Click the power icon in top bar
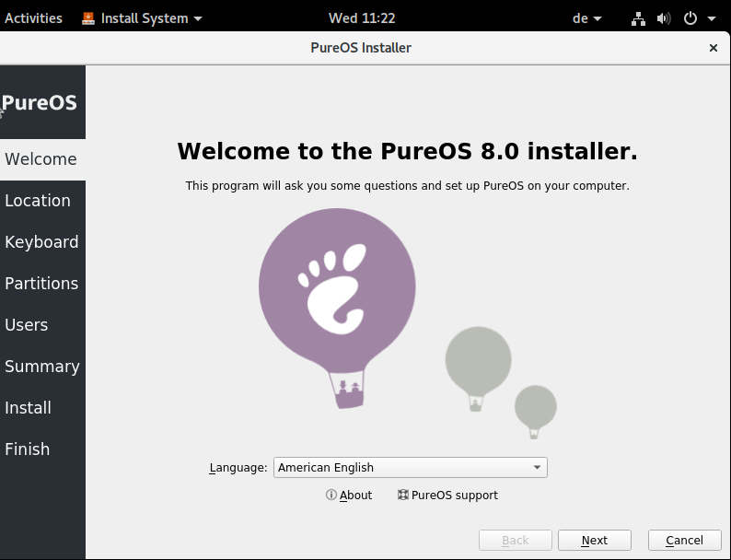Viewport: 731px width, 560px height. (690, 18)
